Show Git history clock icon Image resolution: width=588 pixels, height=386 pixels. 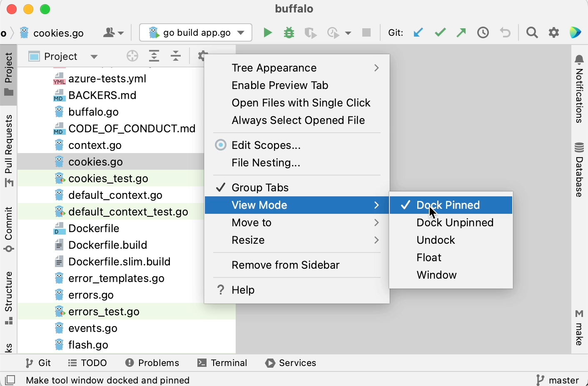[483, 32]
